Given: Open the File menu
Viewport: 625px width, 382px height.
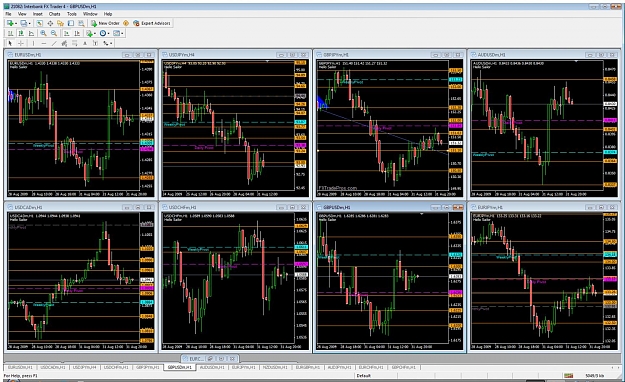Looking at the screenshot, I should click(x=8, y=14).
